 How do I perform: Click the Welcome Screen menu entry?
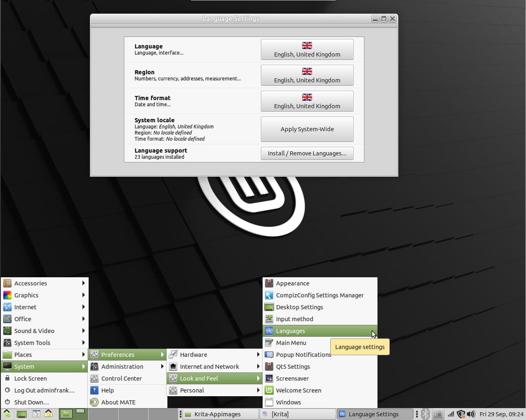coord(298,390)
